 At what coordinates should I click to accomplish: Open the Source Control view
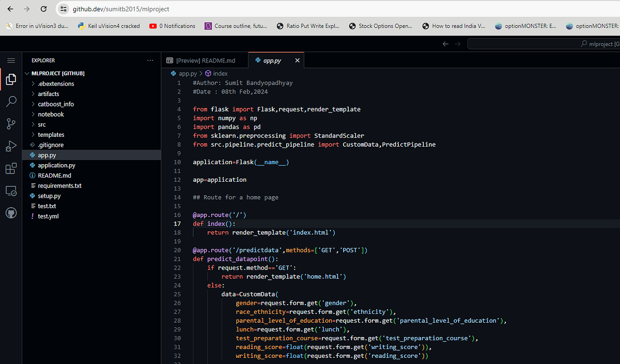(x=11, y=123)
